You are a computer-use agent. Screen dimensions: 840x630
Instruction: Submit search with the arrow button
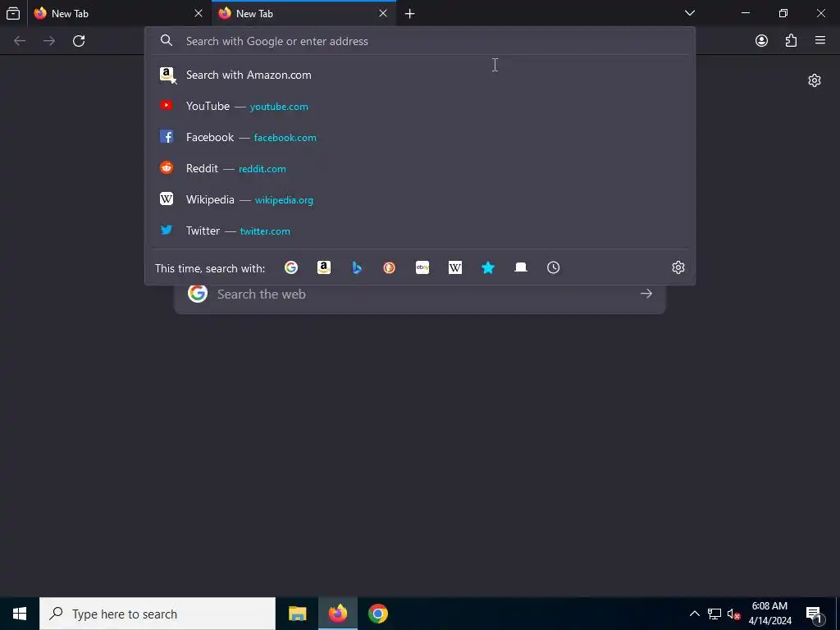point(646,294)
